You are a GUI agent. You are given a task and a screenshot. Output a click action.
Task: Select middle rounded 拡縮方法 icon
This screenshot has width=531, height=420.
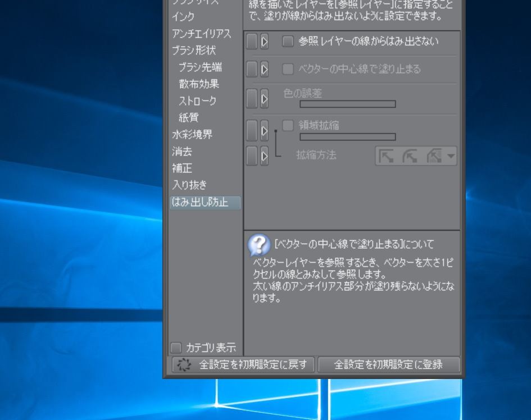tap(410, 156)
